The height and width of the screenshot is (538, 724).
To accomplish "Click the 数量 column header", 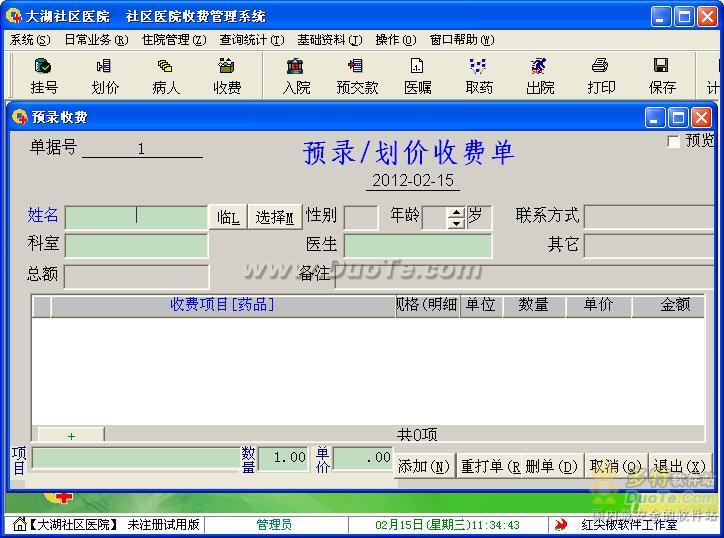I will pyautogui.click(x=534, y=305).
